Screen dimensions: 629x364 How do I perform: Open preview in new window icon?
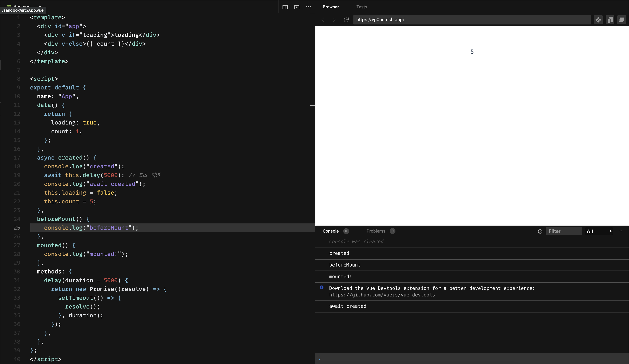coord(622,20)
